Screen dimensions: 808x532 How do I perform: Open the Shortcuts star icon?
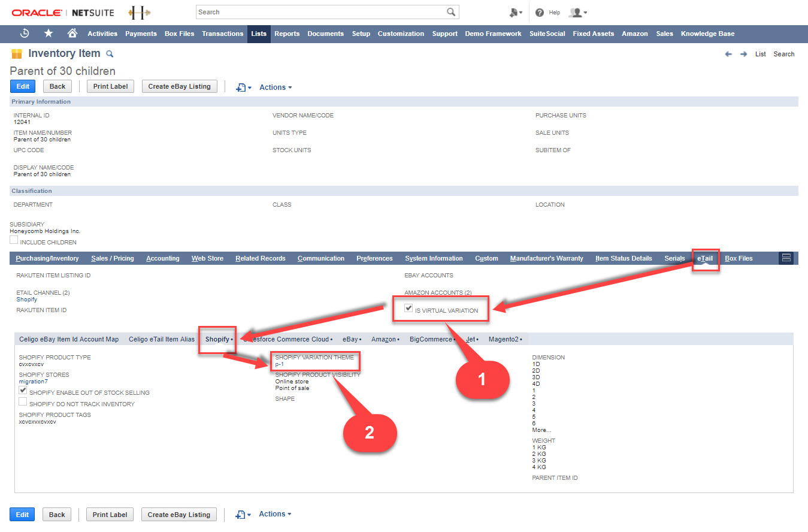tap(49, 34)
